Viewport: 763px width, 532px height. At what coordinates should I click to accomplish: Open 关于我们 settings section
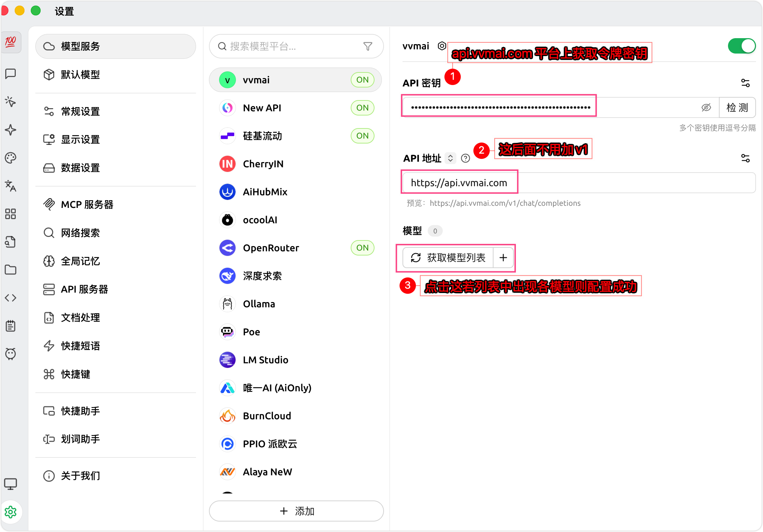point(115,476)
